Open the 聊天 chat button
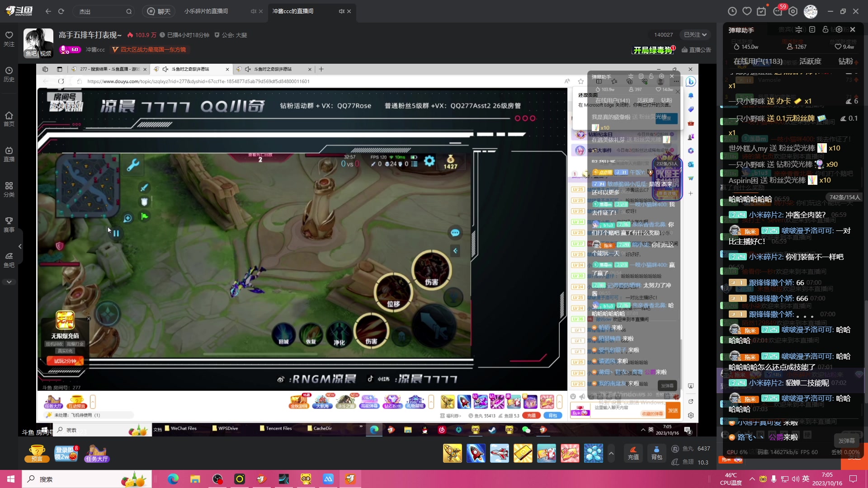868x488 pixels. point(159,11)
